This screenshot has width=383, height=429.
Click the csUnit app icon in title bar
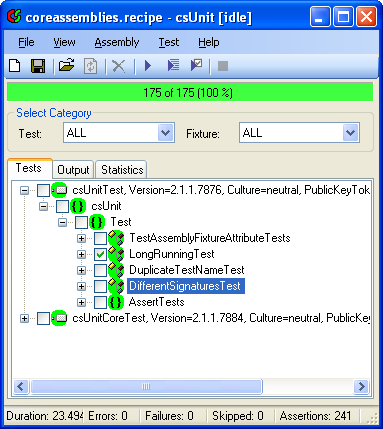point(15,16)
